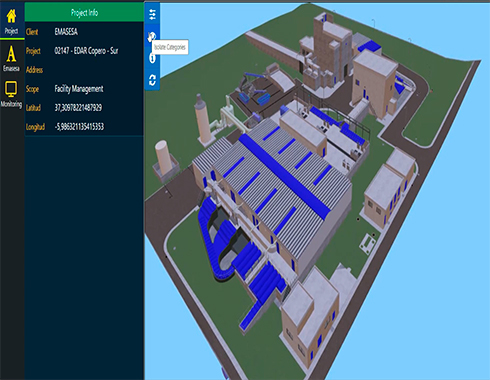The width and height of the screenshot is (490, 380).
Task: Click the Isolate Categories tooltip label
Action: coord(170,47)
